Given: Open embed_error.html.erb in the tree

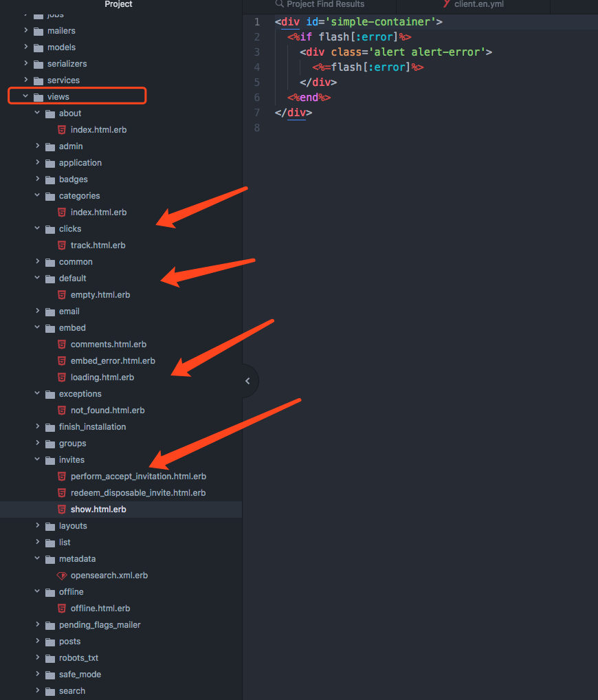Looking at the screenshot, I should (x=113, y=361).
